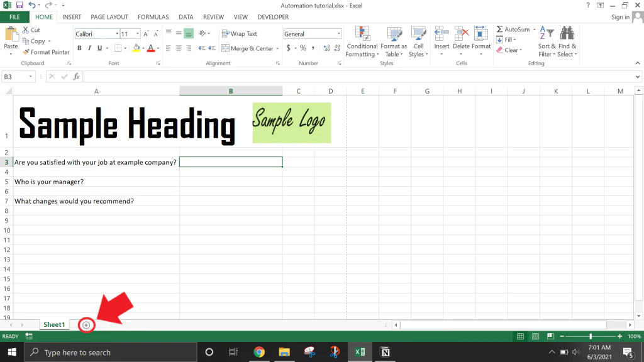
Task: Open the font size dropdown
Action: click(x=138, y=34)
